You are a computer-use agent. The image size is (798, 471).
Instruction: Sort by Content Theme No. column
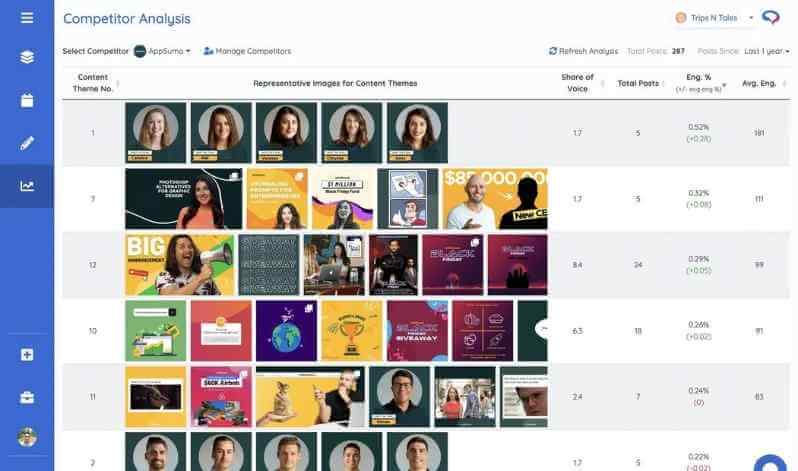(x=92, y=83)
